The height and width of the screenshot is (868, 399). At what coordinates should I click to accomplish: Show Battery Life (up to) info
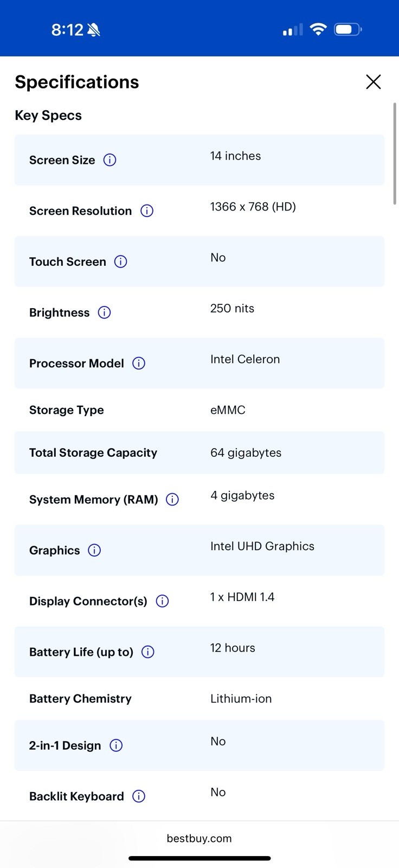click(147, 652)
